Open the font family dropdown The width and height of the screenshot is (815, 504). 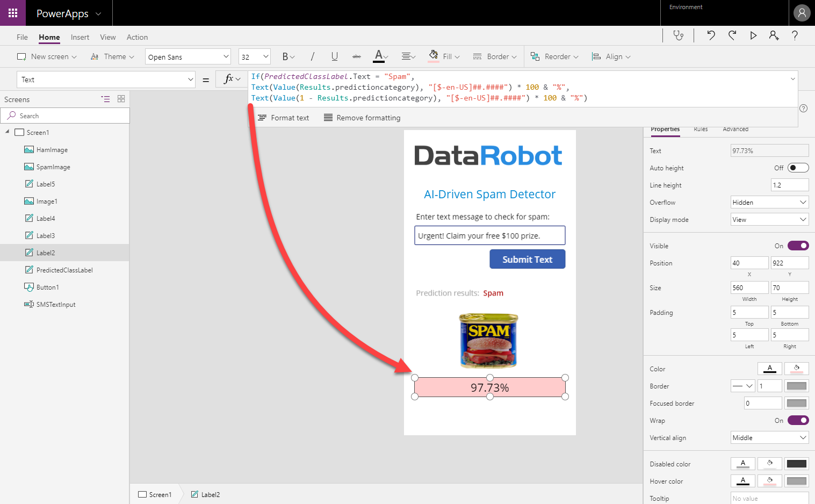(x=188, y=56)
